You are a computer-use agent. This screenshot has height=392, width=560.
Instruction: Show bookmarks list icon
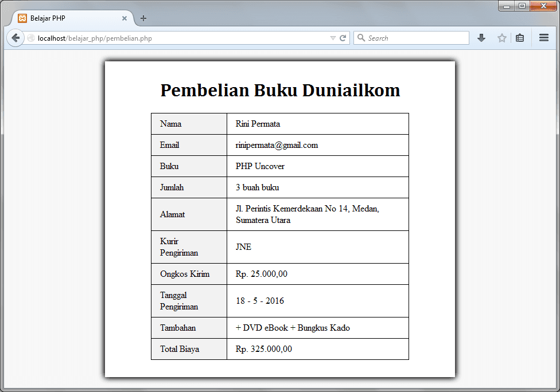[520, 38]
